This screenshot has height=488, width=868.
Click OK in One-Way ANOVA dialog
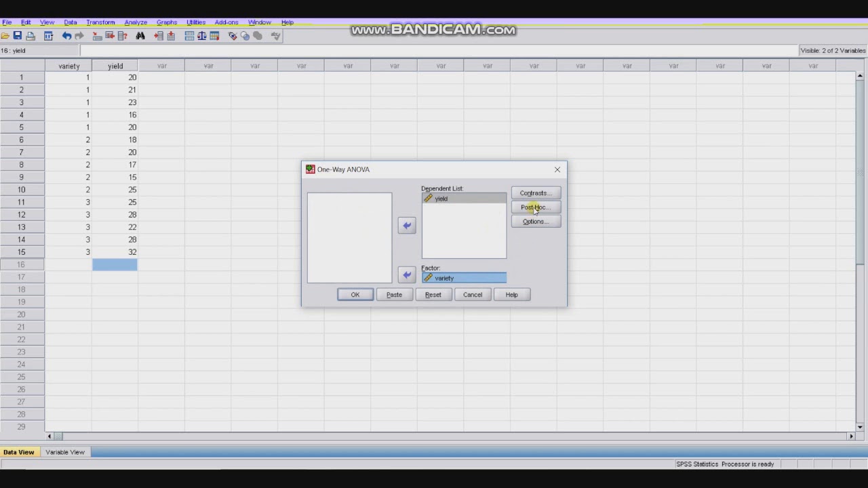coord(355,295)
